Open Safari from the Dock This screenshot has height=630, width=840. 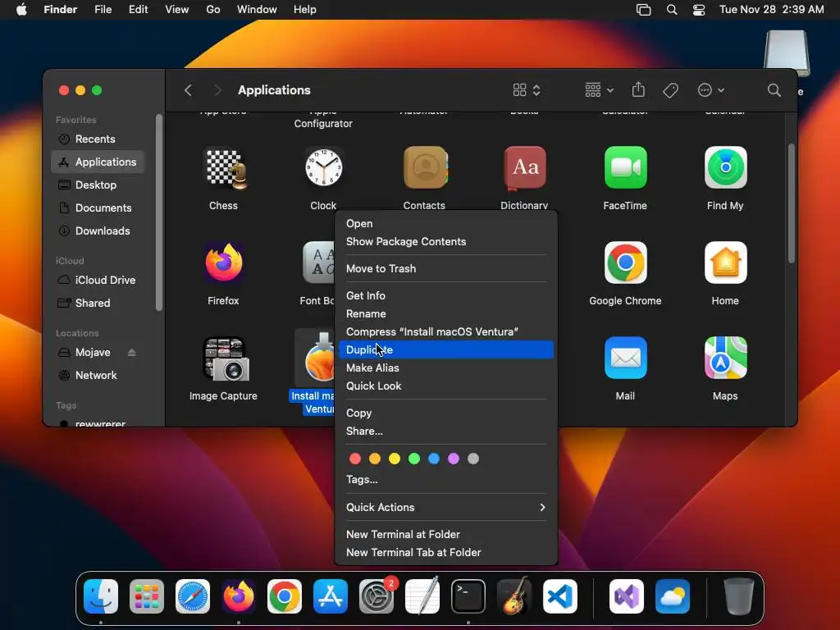[x=192, y=596]
